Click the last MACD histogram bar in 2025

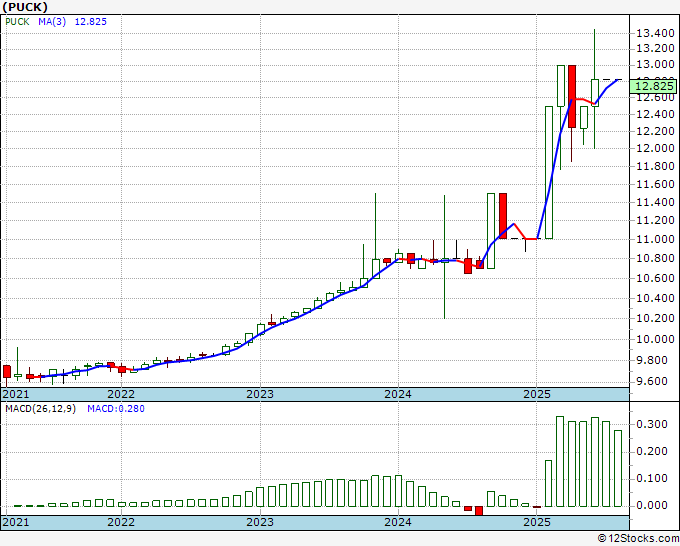tap(618, 468)
